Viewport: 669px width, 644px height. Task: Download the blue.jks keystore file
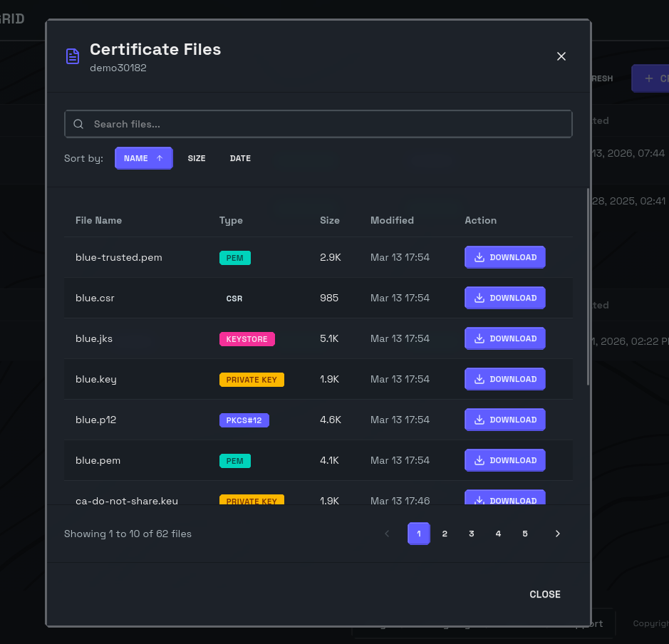(x=504, y=338)
